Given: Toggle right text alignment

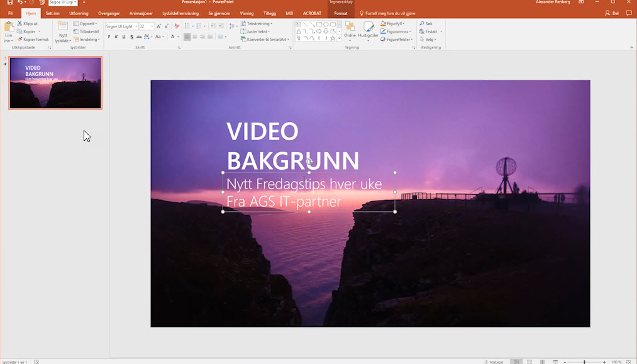Looking at the screenshot, I should [x=202, y=37].
